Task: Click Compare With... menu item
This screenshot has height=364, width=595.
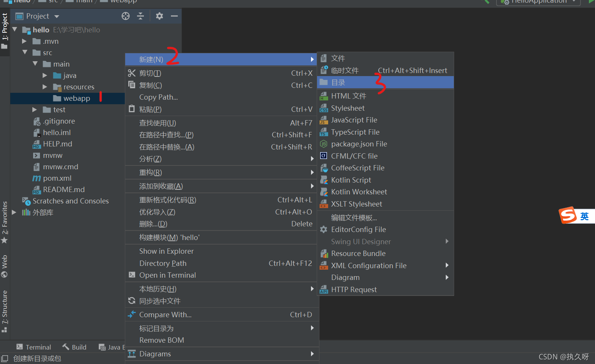Action: (165, 315)
